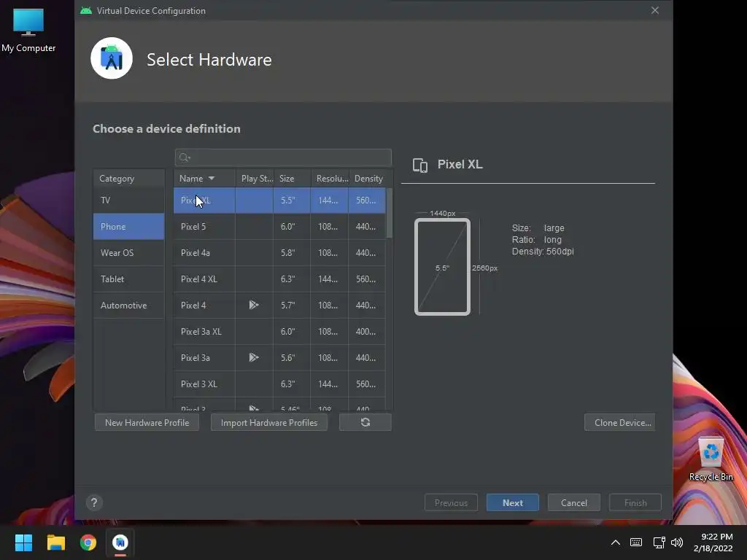Click the 5.6" size cell of Pixel 3a
Image resolution: width=747 pixels, height=560 pixels.
click(292, 357)
